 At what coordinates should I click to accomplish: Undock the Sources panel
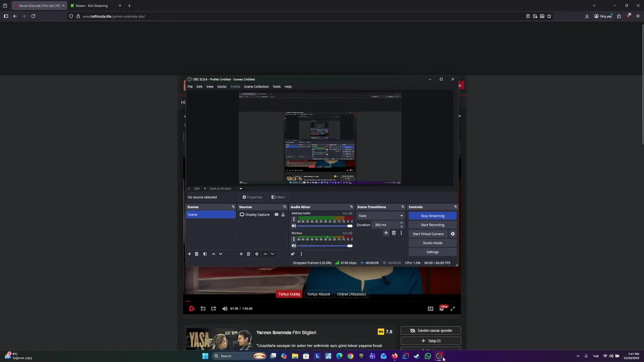click(x=284, y=207)
